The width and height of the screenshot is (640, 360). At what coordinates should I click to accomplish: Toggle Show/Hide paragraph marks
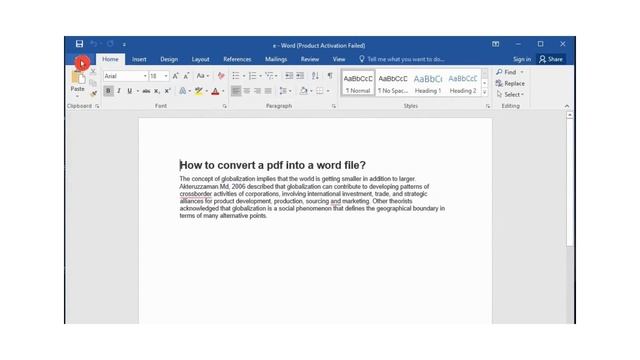click(x=330, y=76)
